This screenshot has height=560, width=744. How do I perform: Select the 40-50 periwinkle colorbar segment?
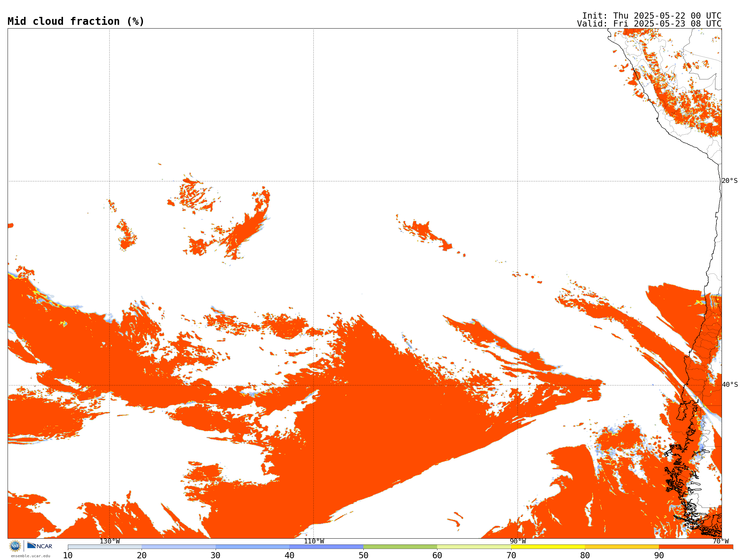pyautogui.click(x=327, y=547)
